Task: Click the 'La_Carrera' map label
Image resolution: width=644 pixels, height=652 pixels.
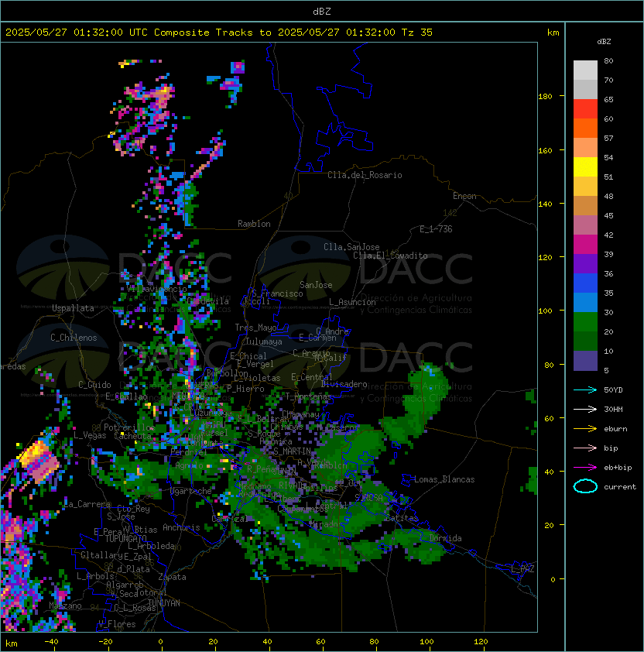Action: click(87, 504)
